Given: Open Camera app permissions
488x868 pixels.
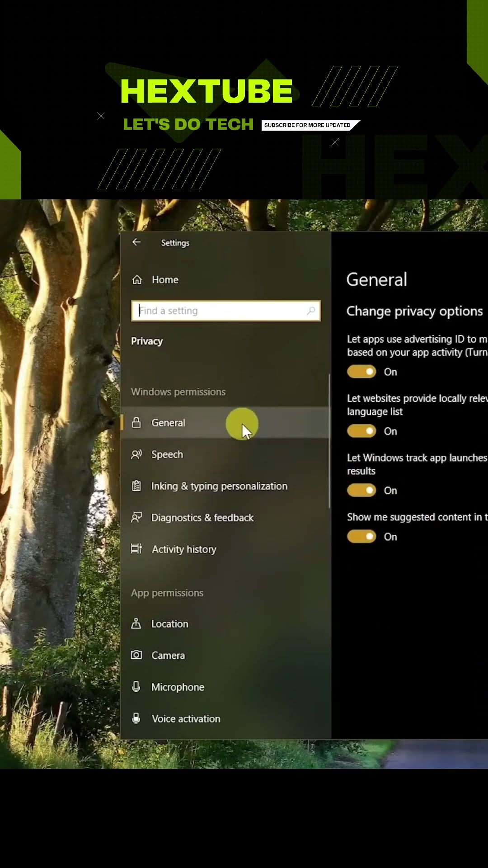Looking at the screenshot, I should pos(225,655).
